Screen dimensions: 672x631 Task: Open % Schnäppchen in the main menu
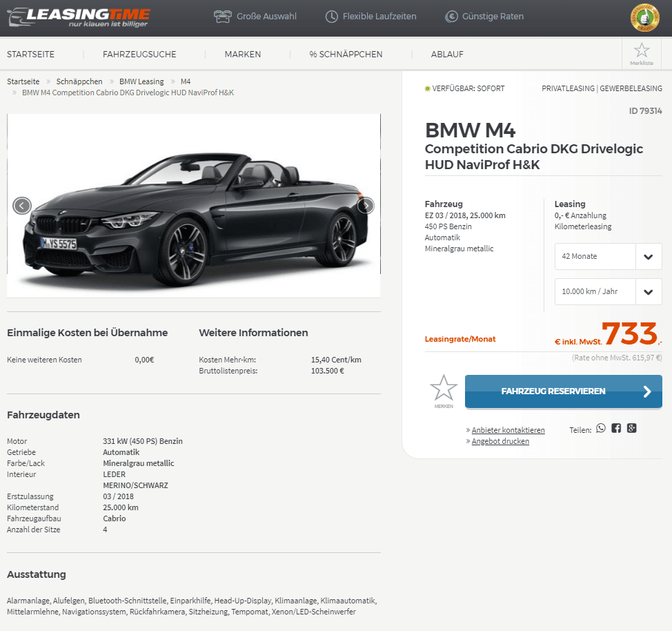click(x=346, y=55)
